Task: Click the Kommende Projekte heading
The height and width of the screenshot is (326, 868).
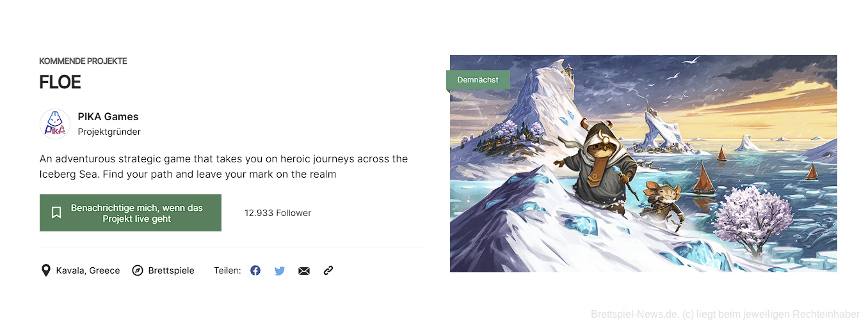Action: click(83, 61)
